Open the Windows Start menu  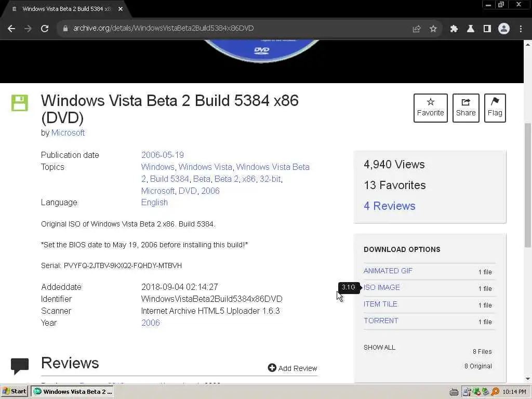coord(14,392)
